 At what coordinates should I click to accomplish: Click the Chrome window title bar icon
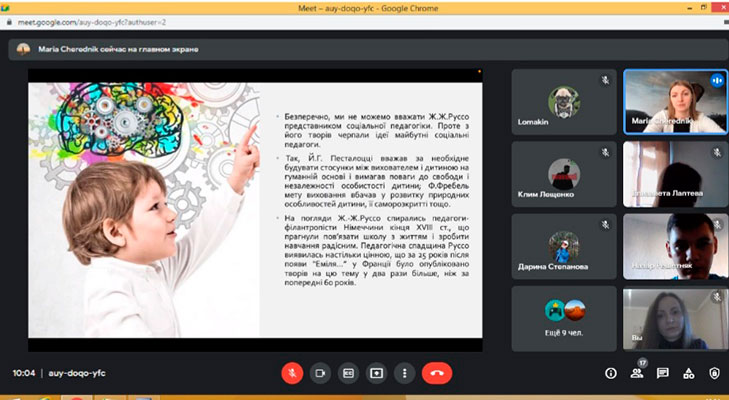pyautogui.click(x=5, y=8)
